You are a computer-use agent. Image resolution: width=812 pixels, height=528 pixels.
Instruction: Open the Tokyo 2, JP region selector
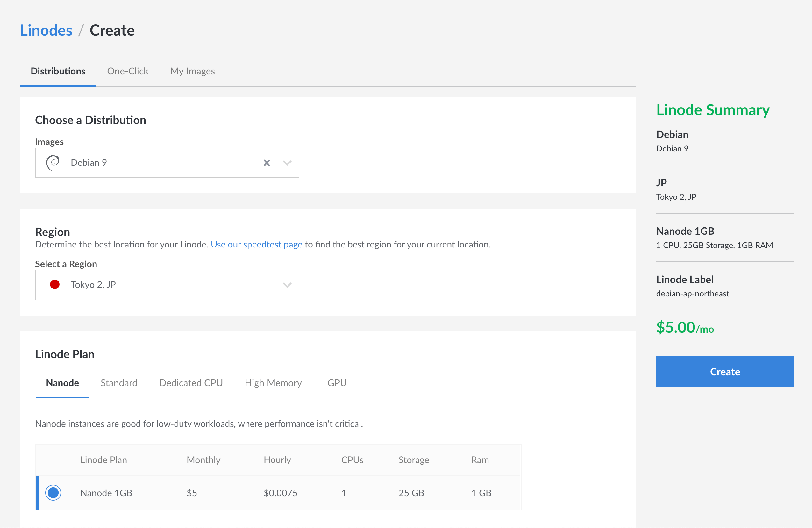pyautogui.click(x=167, y=285)
